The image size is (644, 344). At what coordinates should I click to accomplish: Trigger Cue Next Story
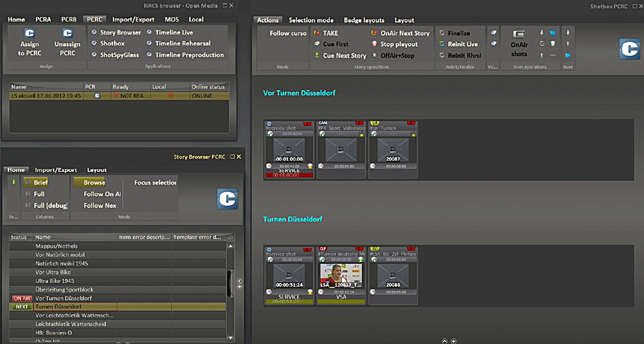[x=344, y=56]
